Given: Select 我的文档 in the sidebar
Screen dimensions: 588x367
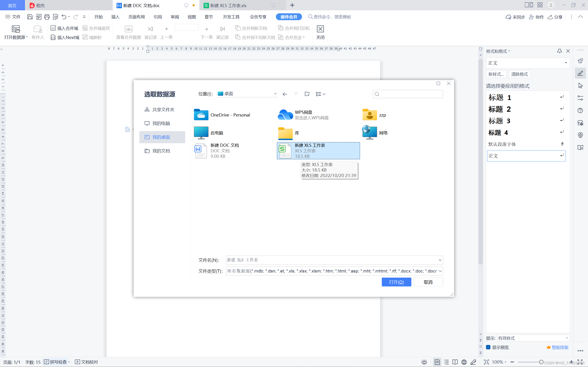Looking at the screenshot, I should pos(161,151).
